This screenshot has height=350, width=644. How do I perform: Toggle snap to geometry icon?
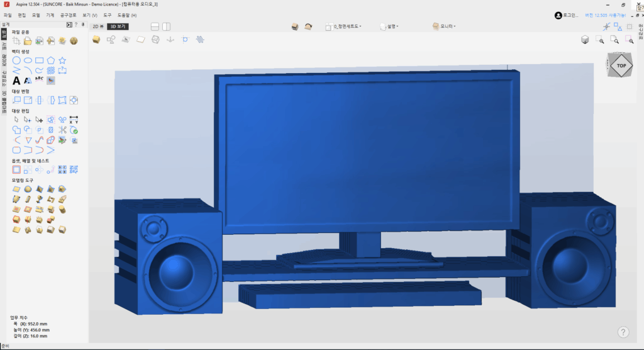(x=606, y=26)
